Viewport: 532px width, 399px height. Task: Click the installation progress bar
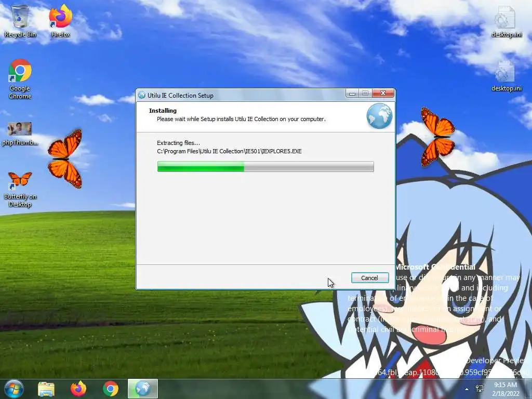(265, 167)
